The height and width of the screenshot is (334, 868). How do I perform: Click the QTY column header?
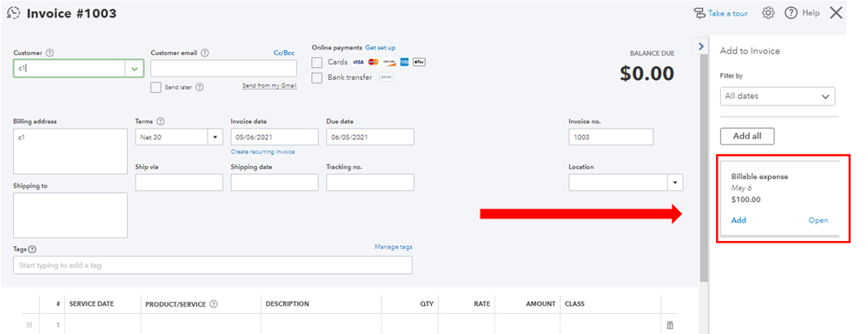(x=427, y=304)
